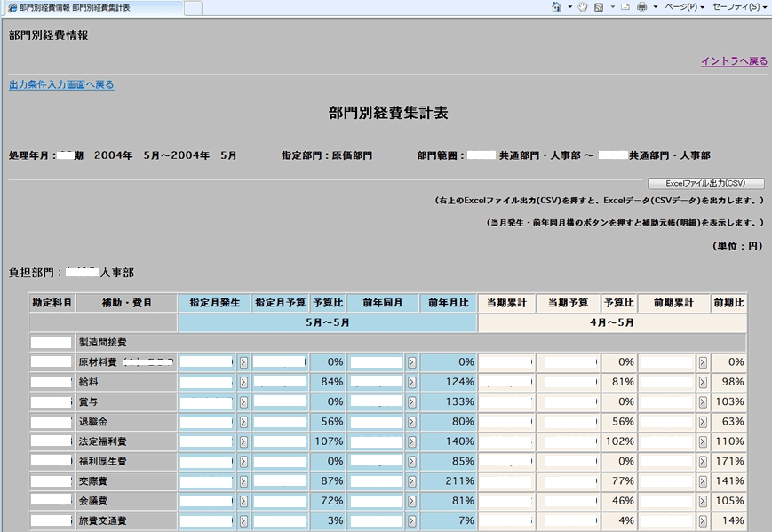Click the 当期予算 column header
The image size is (772, 532).
pyautogui.click(x=569, y=303)
